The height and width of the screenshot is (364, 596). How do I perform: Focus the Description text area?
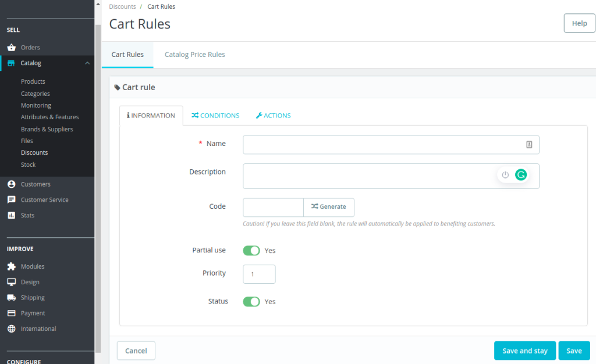(x=391, y=176)
